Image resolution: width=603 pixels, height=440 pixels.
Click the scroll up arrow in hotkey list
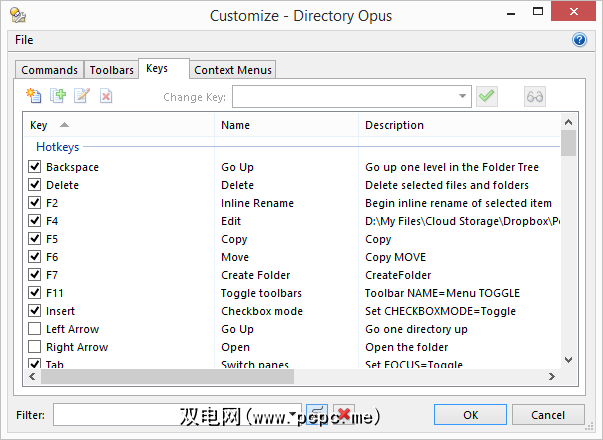pyautogui.click(x=568, y=122)
